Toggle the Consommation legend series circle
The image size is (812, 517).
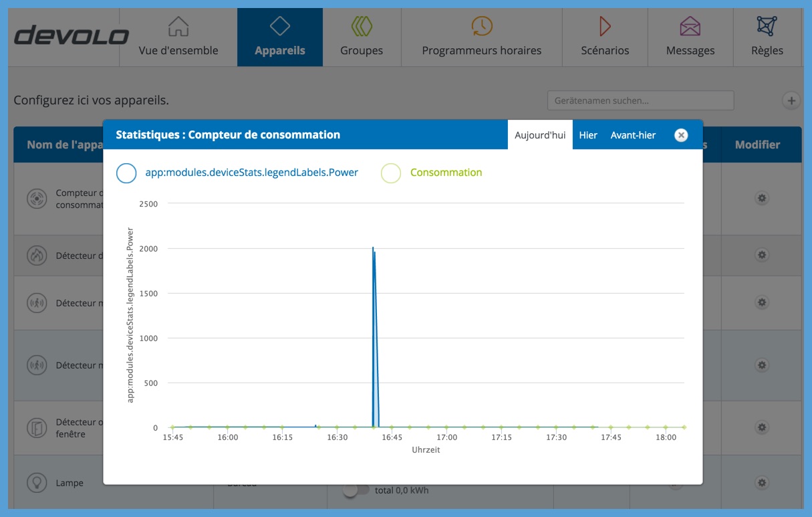391,173
